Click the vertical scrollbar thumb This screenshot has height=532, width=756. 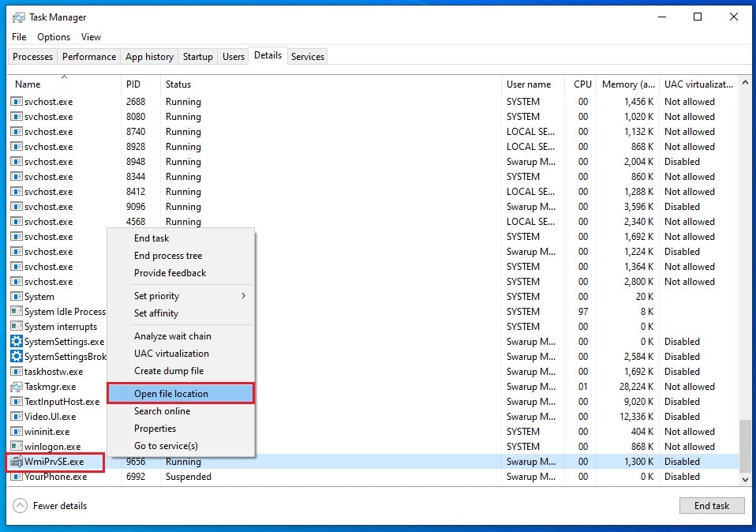[745, 446]
